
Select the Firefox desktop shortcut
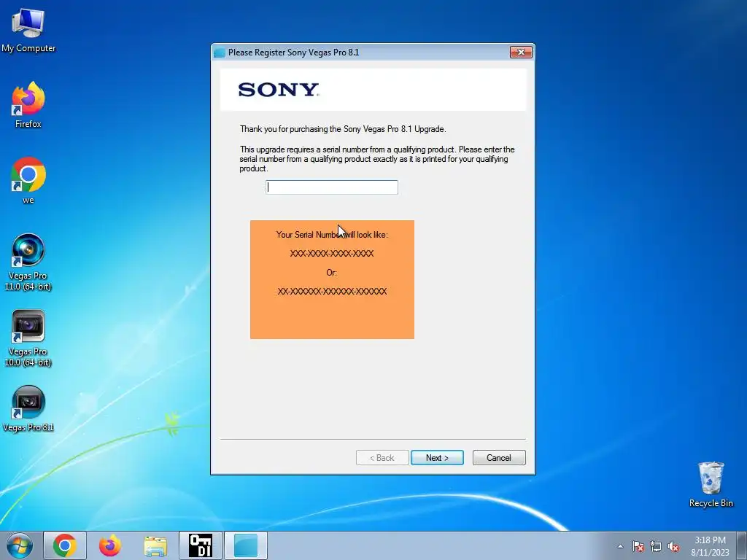pyautogui.click(x=28, y=105)
